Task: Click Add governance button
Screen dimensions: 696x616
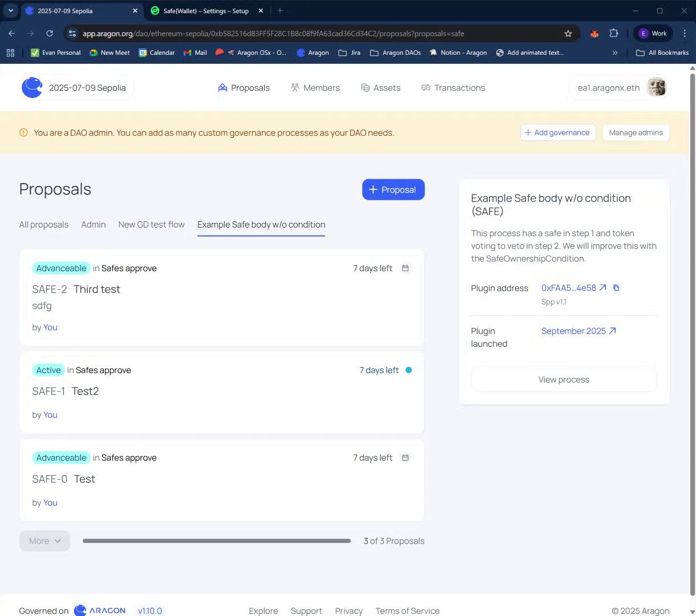Action: [x=558, y=133]
